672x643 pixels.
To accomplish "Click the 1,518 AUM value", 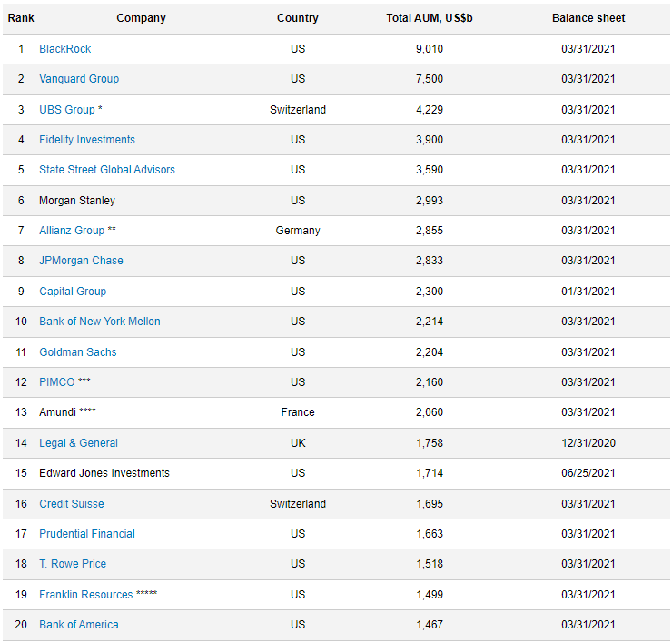I will coord(430,564).
